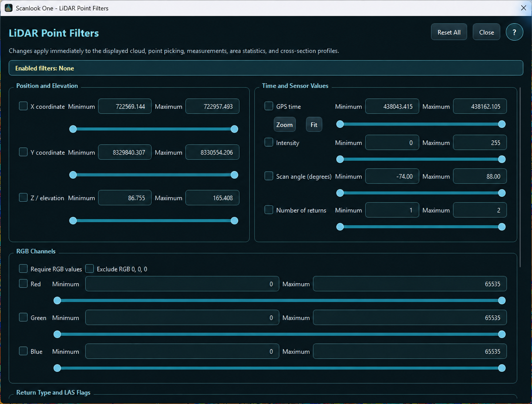
Task: Click the Number of returns maximum slider handle
Action: (502, 227)
